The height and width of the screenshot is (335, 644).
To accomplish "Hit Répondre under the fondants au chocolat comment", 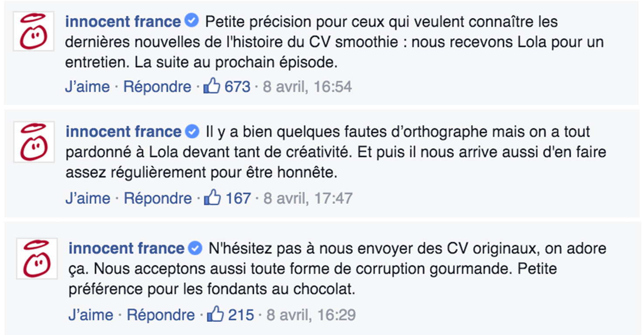I will coord(161,315).
